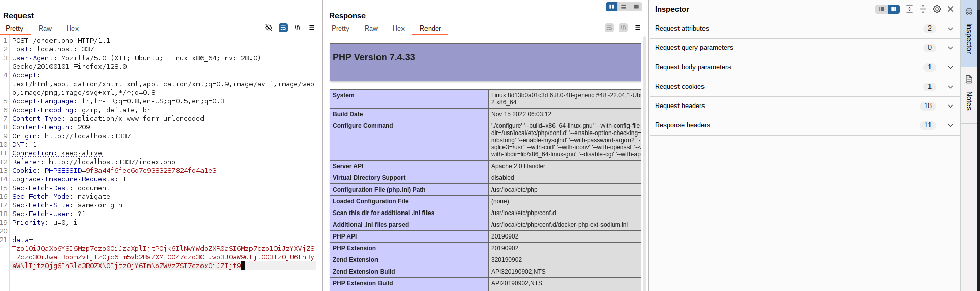This screenshot has width=980, height=291.
Task: Click the Request cookies row label
Action: [x=680, y=87]
